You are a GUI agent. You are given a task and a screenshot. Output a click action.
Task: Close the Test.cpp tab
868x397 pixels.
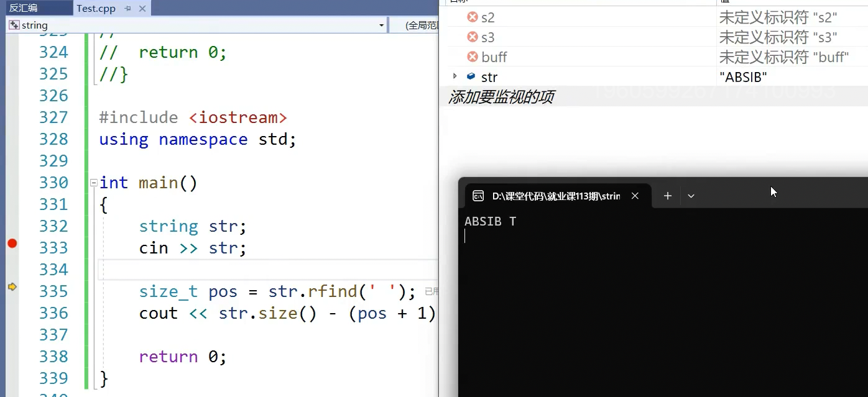point(144,9)
